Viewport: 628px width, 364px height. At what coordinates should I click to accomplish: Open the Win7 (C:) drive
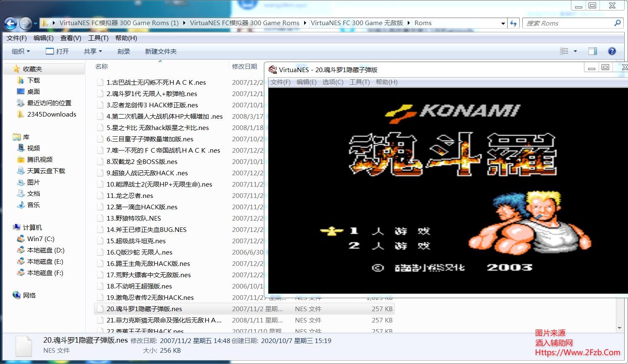(40, 239)
